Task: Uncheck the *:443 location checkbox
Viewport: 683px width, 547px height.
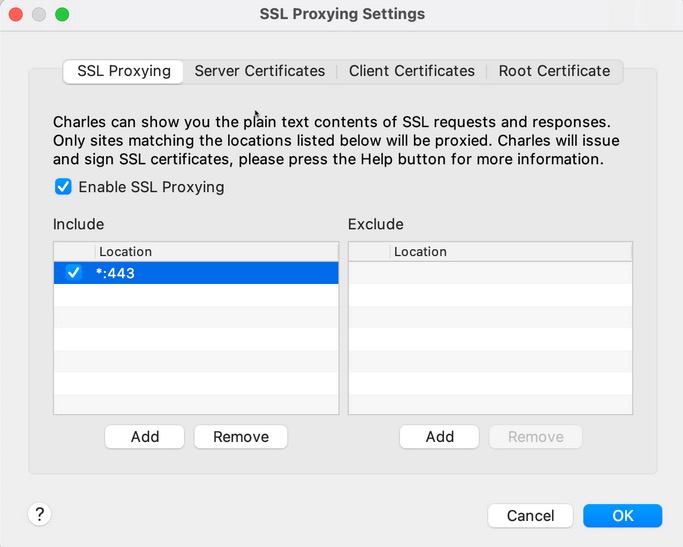Action: [73, 273]
